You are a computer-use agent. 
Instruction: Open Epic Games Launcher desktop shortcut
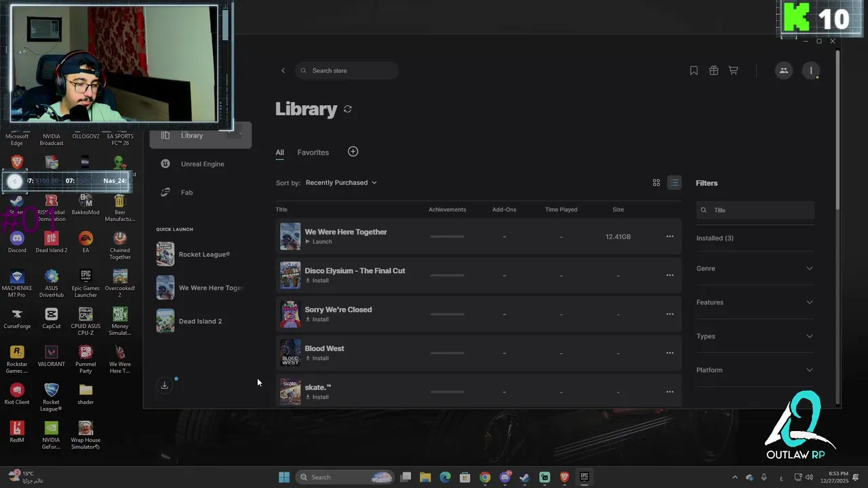tap(85, 283)
